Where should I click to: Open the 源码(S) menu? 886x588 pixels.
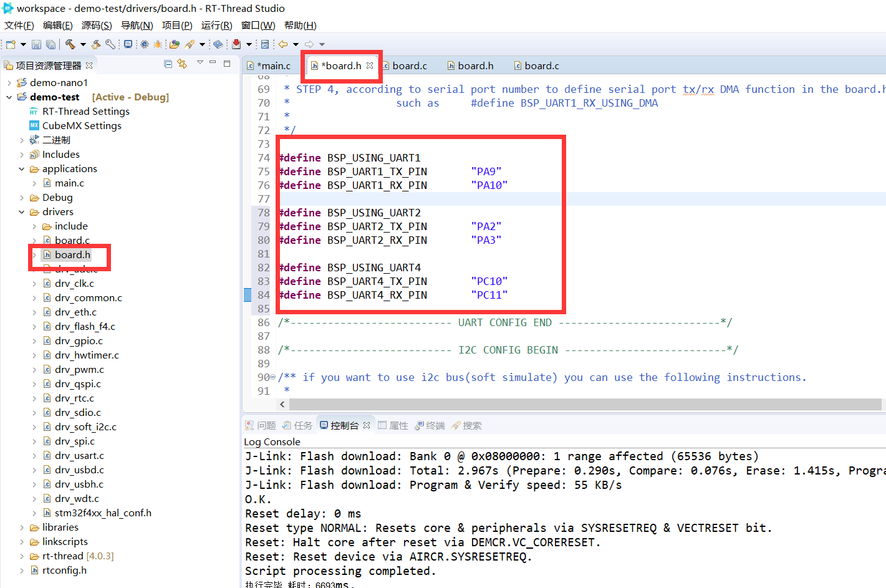pos(97,26)
